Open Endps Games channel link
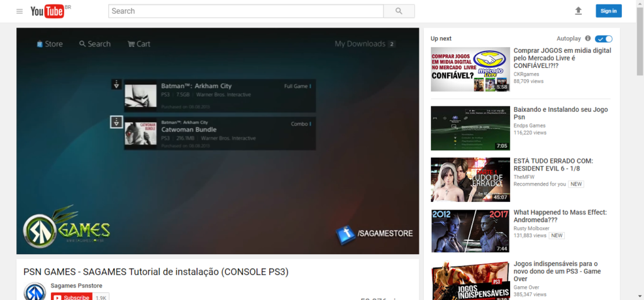644x300 pixels. (x=530, y=126)
